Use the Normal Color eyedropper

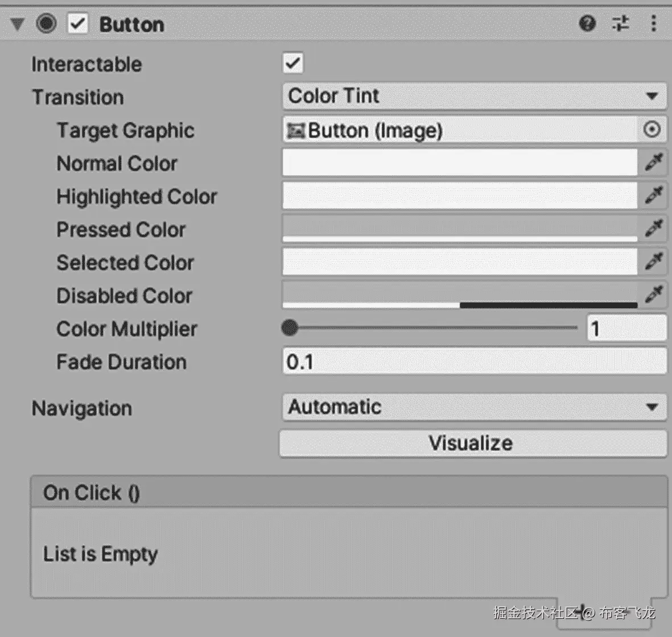tap(654, 162)
